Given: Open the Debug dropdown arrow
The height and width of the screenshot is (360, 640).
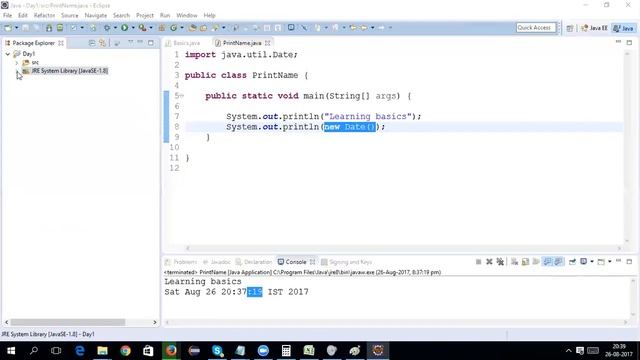Looking at the screenshot, I should point(116,28).
